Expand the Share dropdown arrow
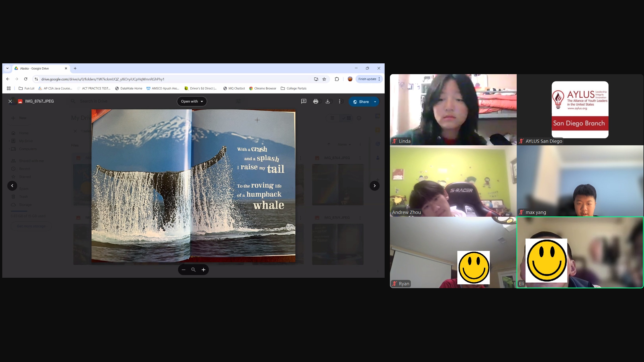 click(375, 102)
